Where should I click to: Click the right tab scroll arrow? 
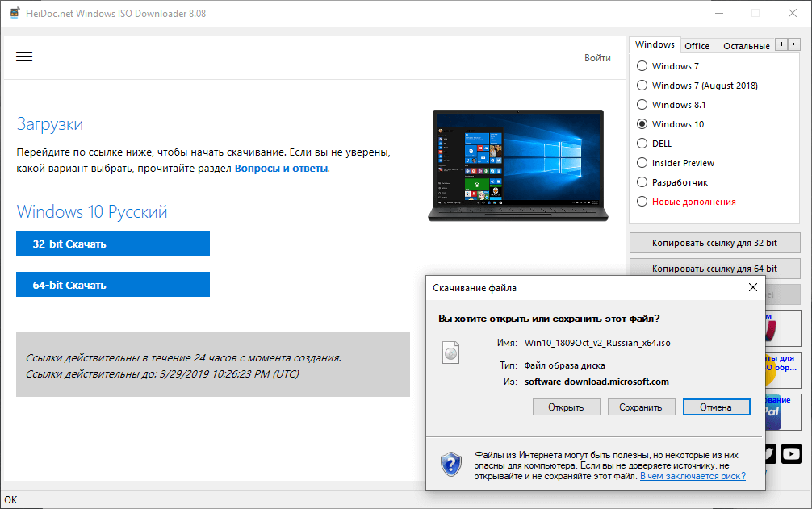click(x=792, y=44)
